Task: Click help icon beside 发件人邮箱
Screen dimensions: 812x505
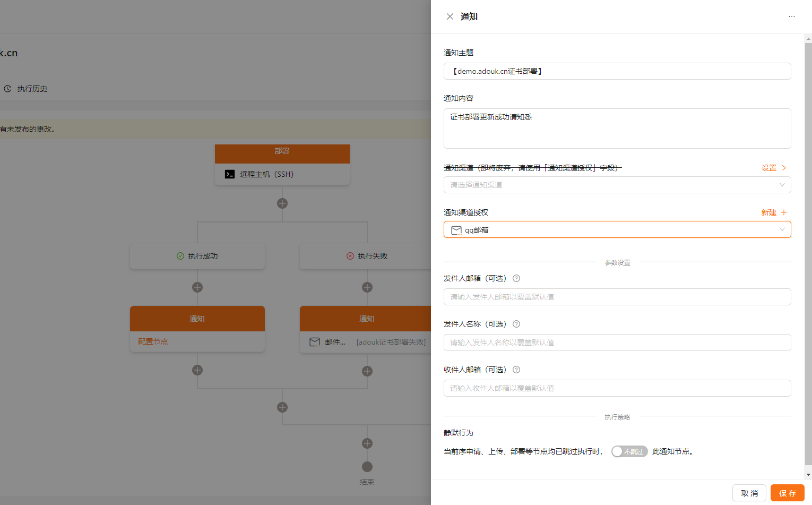Action: pyautogui.click(x=516, y=278)
